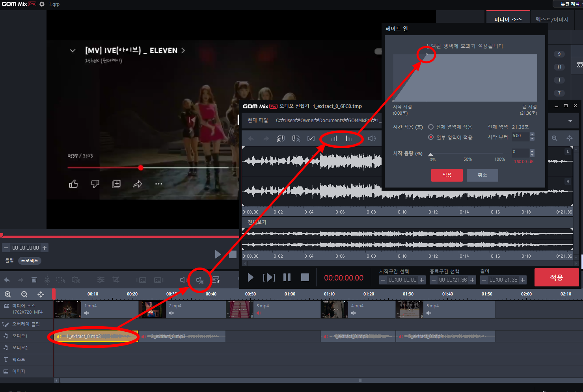The width and height of the screenshot is (583, 392).
Task: Delete the selected clip with trash icon
Action: [34, 280]
